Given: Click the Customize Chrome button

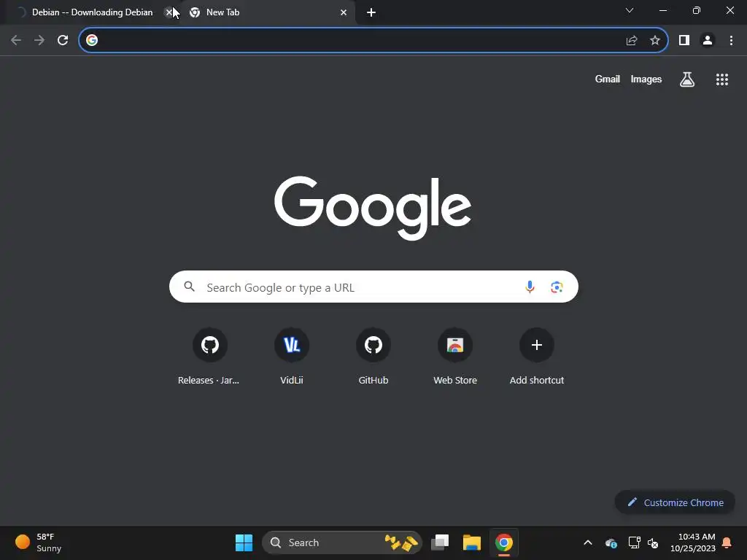Looking at the screenshot, I should (675, 502).
